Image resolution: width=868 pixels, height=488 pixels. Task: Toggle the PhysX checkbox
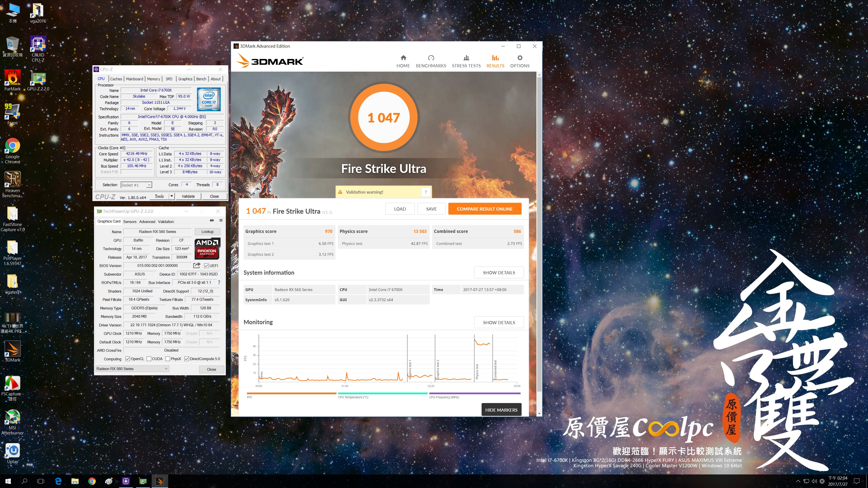pyautogui.click(x=167, y=359)
